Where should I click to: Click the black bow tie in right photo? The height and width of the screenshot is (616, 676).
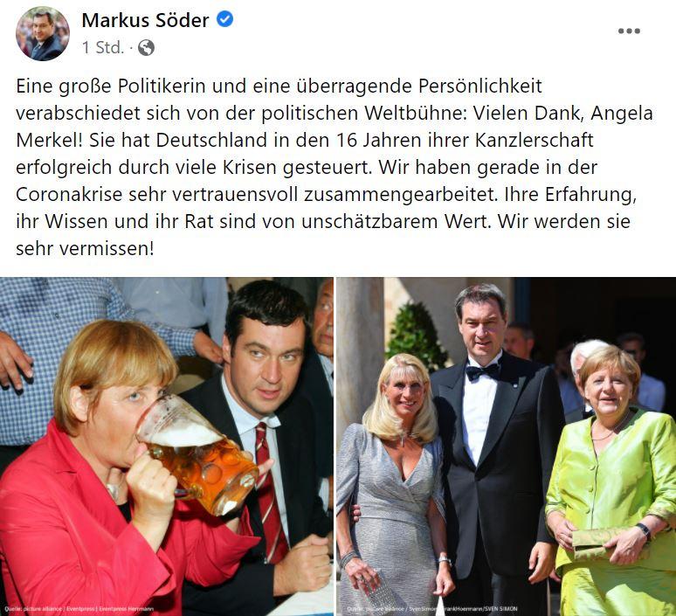[483, 371]
